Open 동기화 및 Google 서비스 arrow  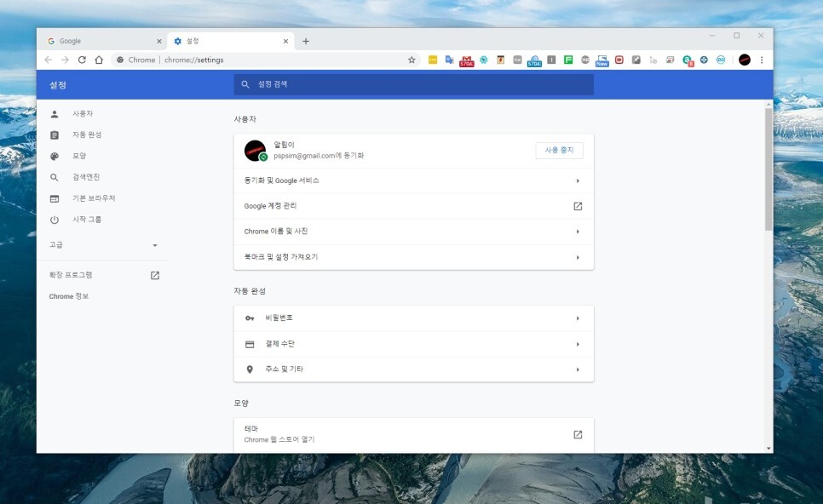tap(578, 181)
